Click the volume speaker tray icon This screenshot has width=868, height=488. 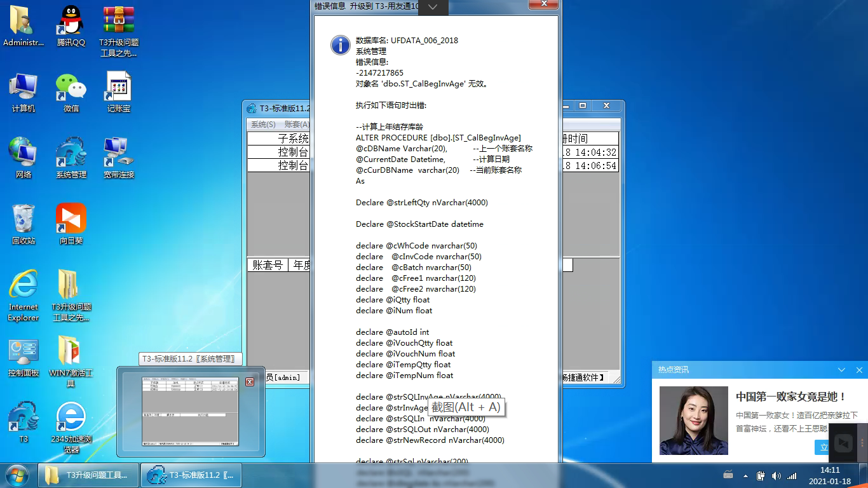click(x=776, y=476)
